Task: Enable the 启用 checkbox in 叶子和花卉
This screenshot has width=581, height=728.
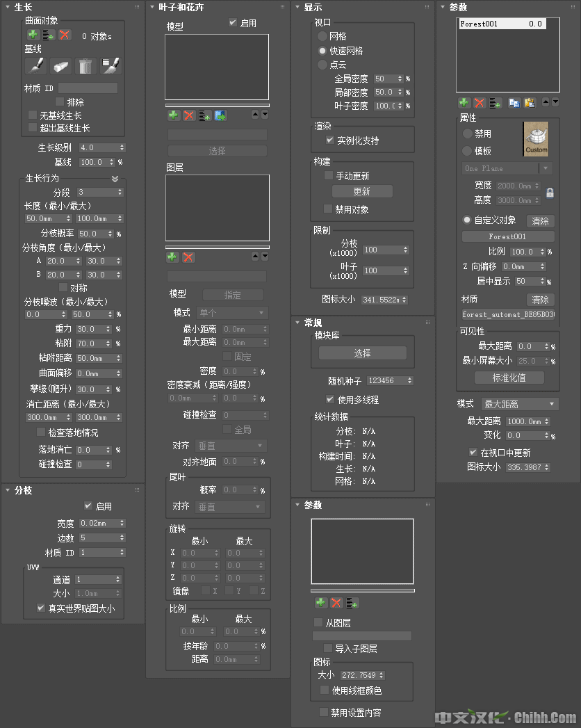Action: pyautogui.click(x=234, y=21)
